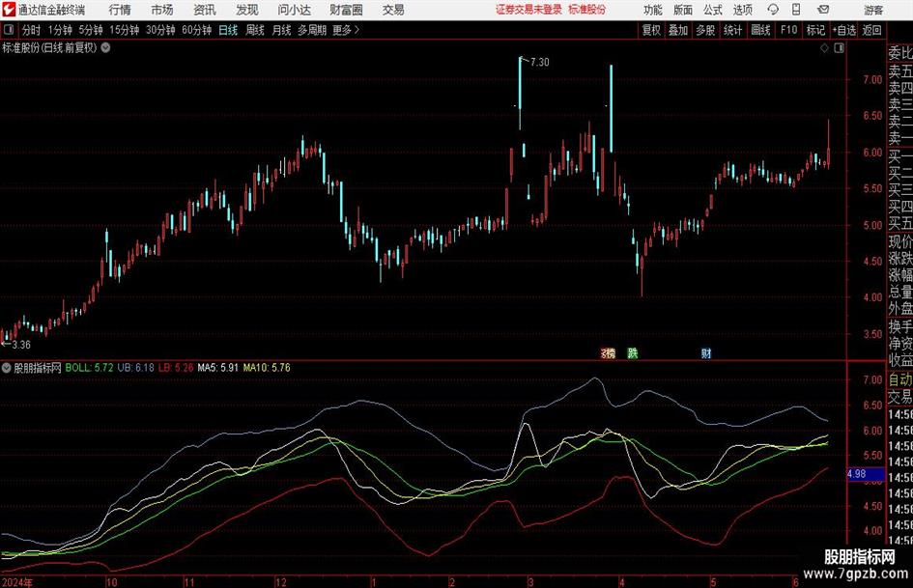Screen dimensions: 913x588
Task: Switch to 1分钟 period
Action: (60, 30)
